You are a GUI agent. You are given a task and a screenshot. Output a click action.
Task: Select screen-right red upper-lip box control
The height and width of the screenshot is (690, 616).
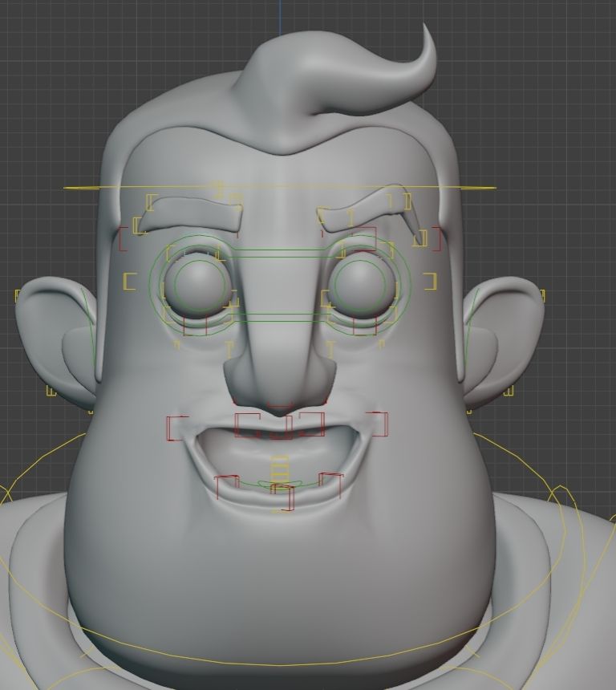tap(312, 424)
